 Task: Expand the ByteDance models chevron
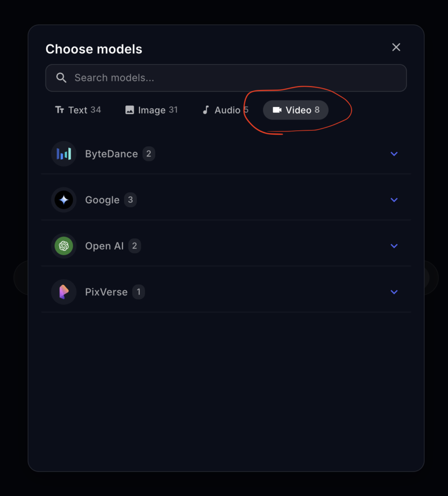pos(394,154)
